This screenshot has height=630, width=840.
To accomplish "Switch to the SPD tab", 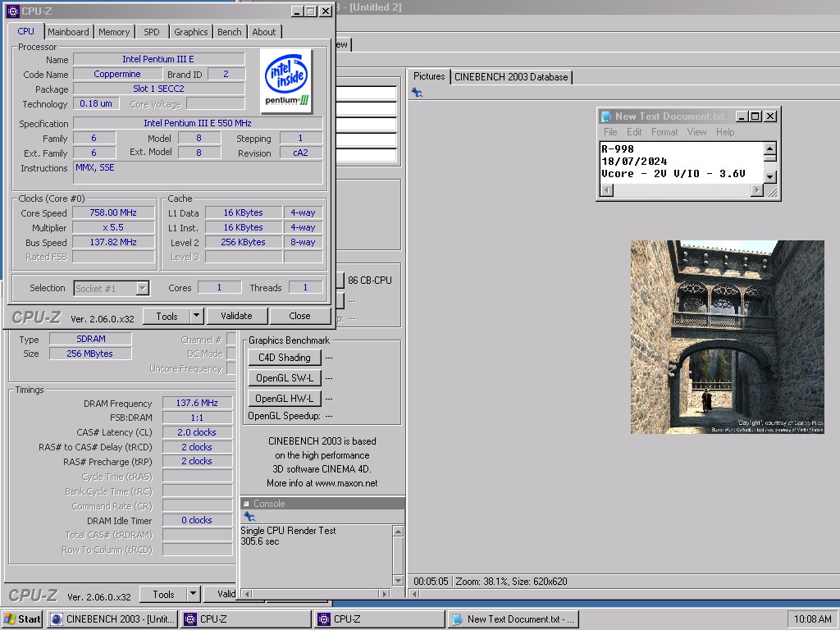I will (152, 32).
